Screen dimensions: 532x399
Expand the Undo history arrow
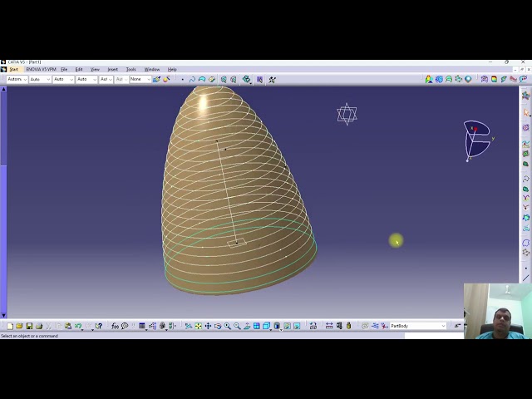point(82,329)
